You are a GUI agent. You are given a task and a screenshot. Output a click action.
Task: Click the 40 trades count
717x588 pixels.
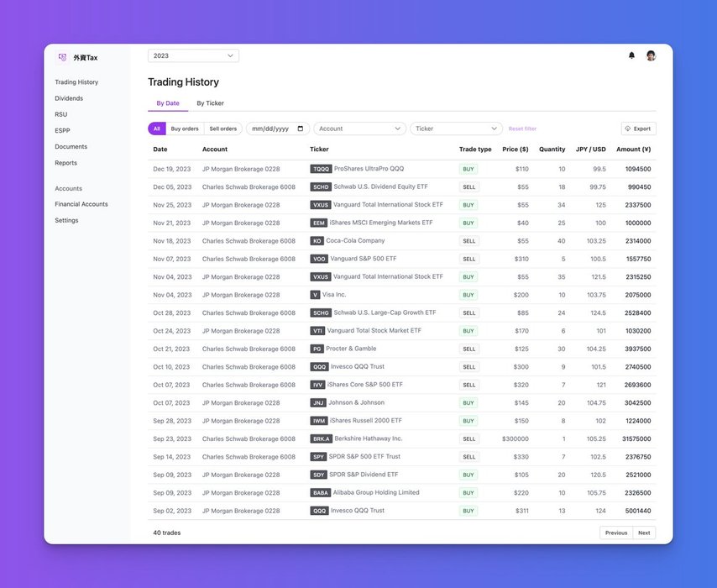click(x=167, y=533)
